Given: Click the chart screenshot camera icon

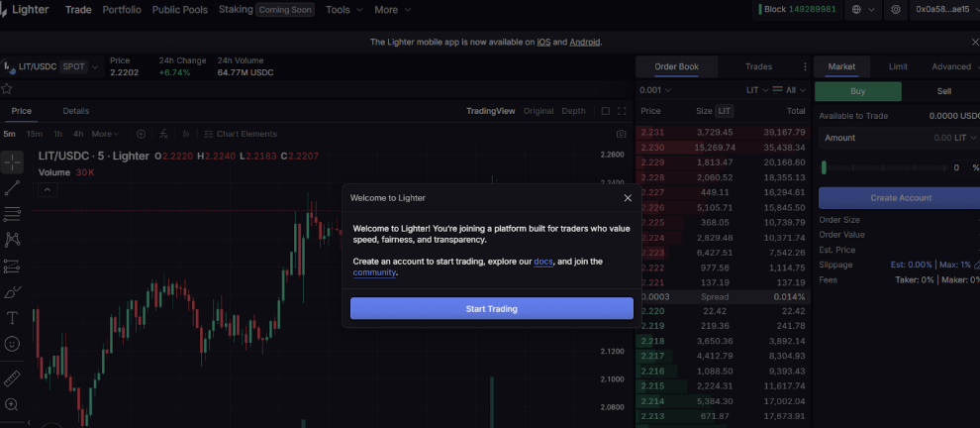Looking at the screenshot, I should (x=621, y=134).
